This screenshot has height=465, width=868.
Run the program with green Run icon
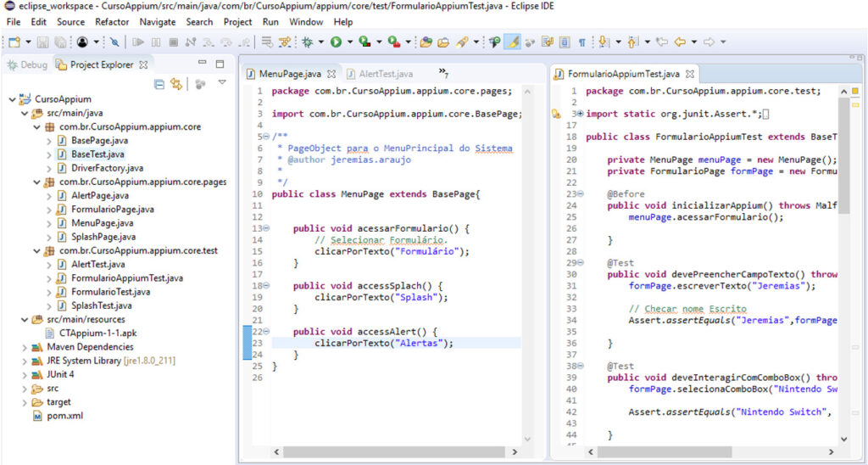click(336, 42)
